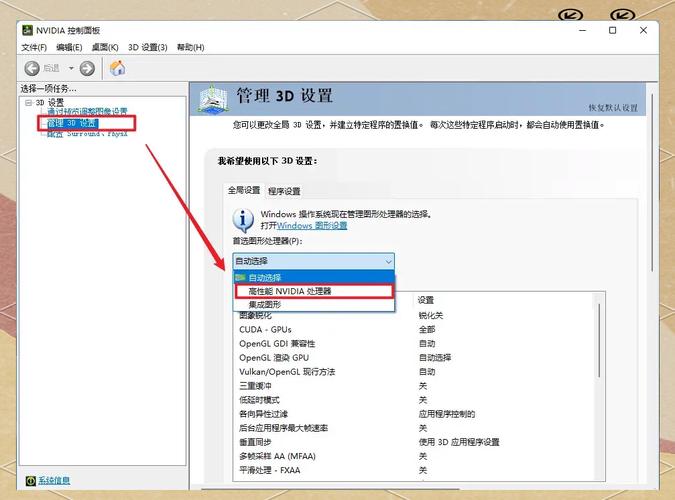
Task: Select the 三重缓冲 setting row
Action: coord(415,386)
